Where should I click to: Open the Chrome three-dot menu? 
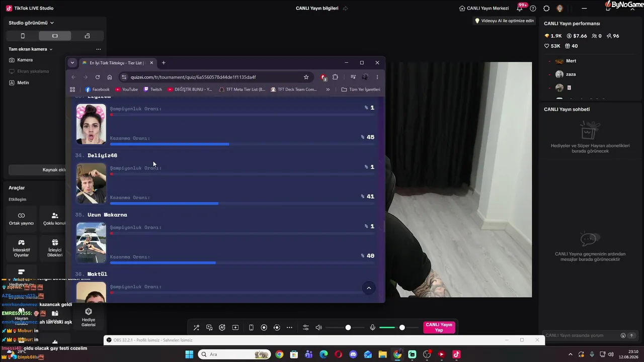pyautogui.click(x=377, y=77)
